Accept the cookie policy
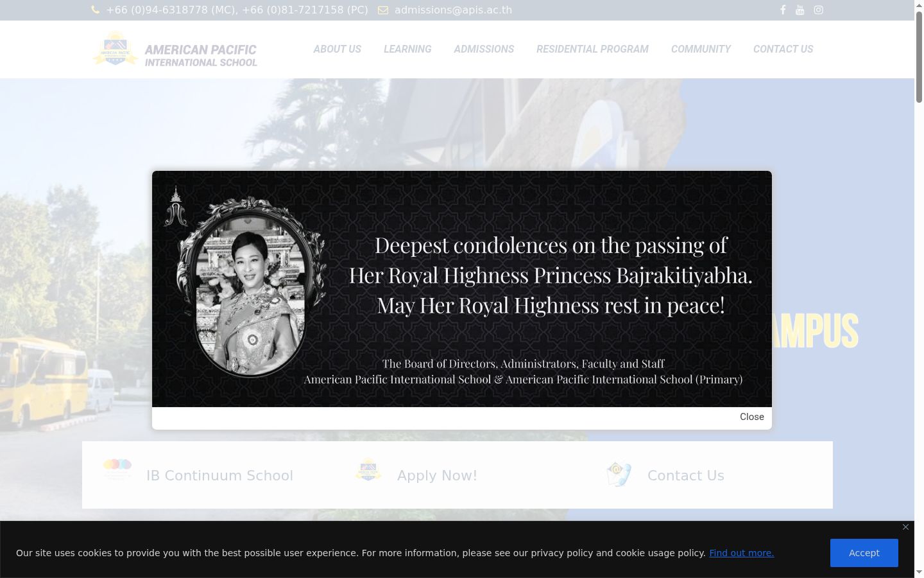Image resolution: width=924 pixels, height=578 pixels. tap(864, 553)
